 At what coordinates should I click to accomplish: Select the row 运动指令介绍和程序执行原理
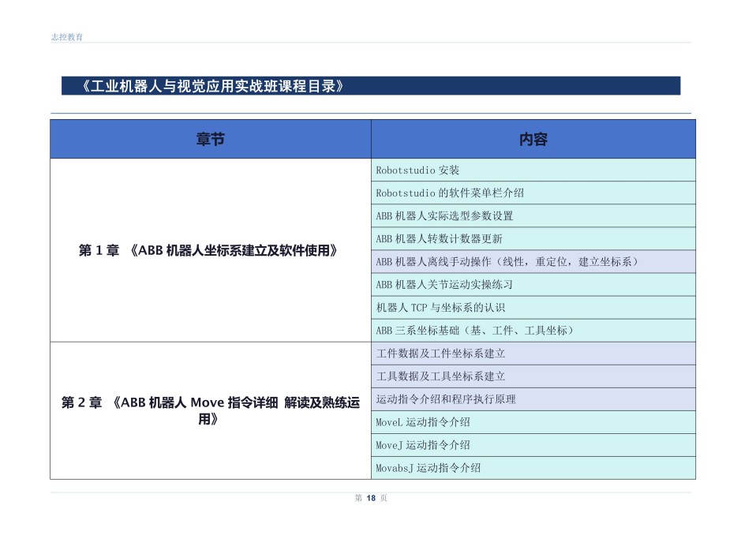click(x=533, y=399)
